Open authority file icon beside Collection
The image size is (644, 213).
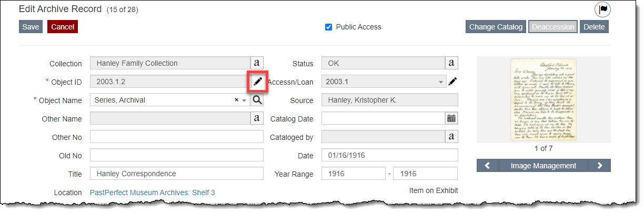(x=256, y=63)
